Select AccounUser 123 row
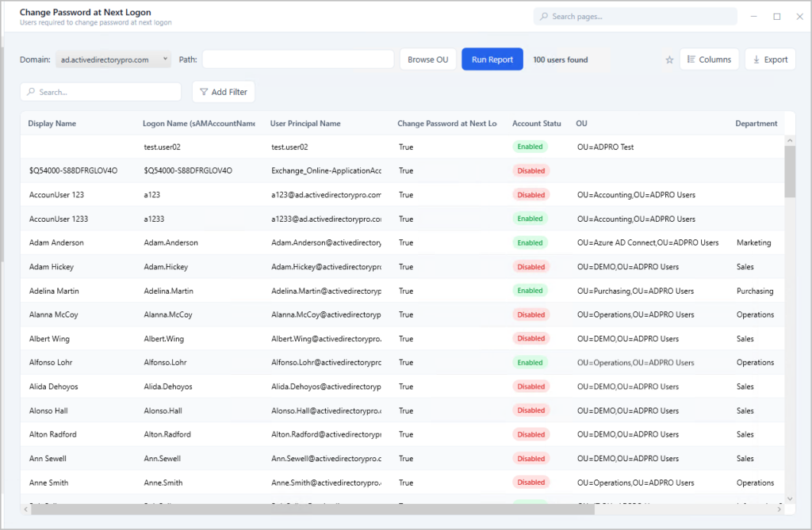The image size is (812, 530). point(402,195)
